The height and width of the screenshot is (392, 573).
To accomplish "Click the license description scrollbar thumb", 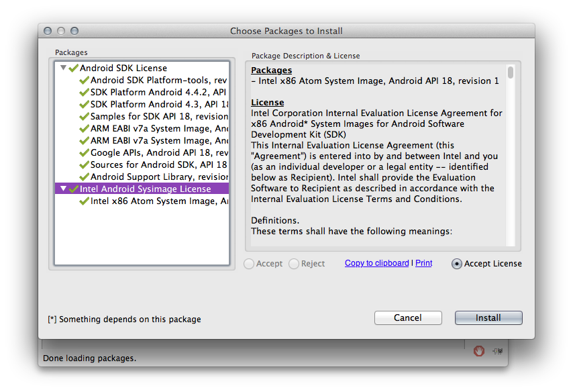I will click(511, 72).
